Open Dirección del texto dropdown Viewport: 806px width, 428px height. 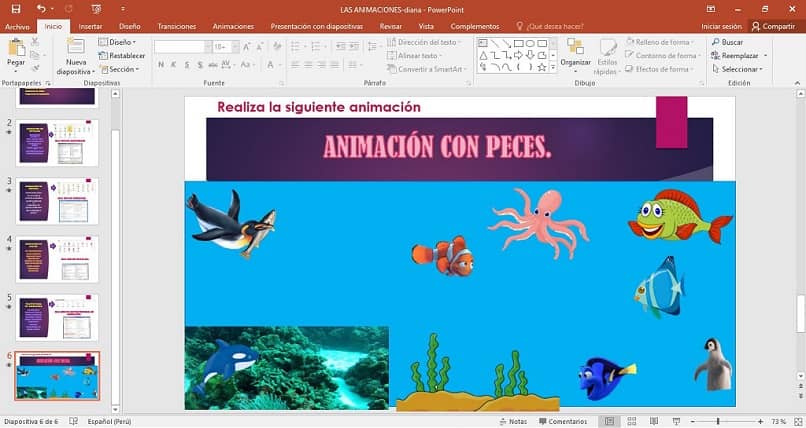[424, 42]
